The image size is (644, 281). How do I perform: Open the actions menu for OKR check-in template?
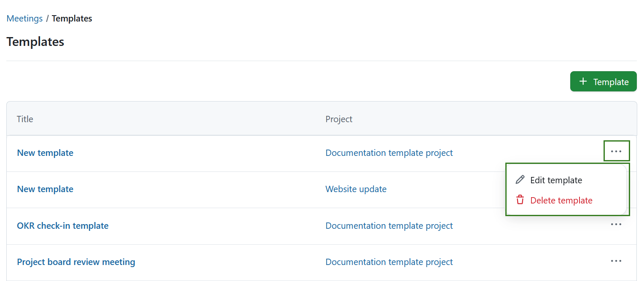616,225
